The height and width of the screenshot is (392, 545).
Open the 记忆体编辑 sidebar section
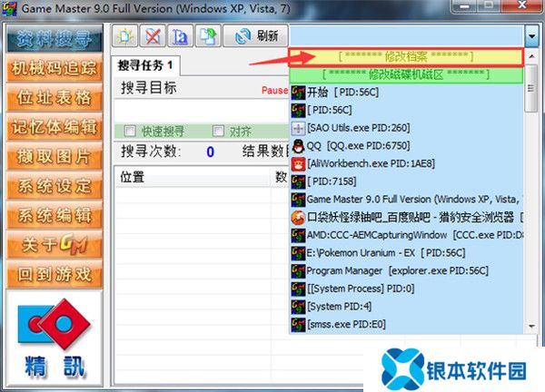point(54,127)
